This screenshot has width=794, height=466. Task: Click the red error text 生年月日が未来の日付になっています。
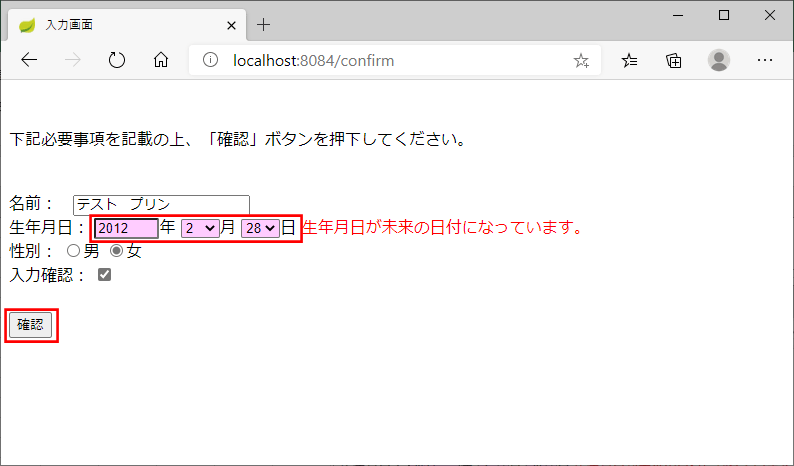pos(444,227)
